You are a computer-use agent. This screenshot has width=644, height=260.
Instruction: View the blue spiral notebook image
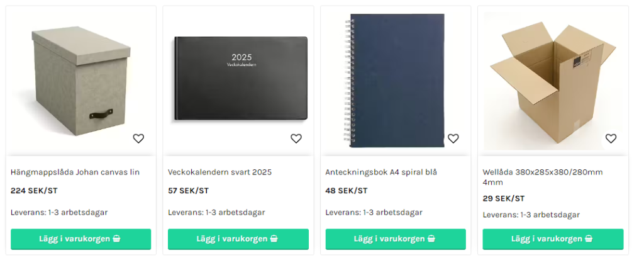[x=395, y=81]
